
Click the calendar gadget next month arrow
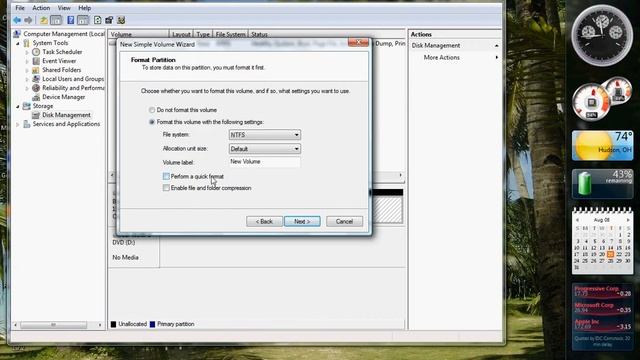coord(628,220)
